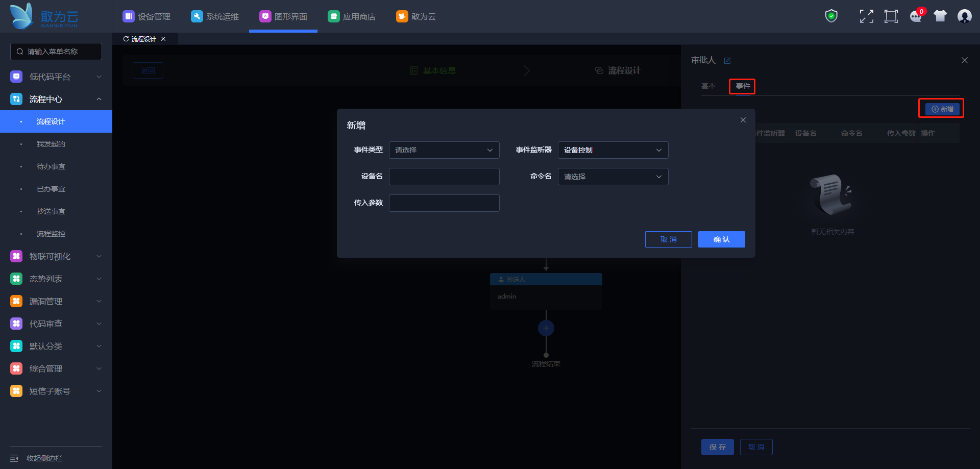
Task: Expand the 短信子账号 menu chevron
Action: tap(99, 391)
